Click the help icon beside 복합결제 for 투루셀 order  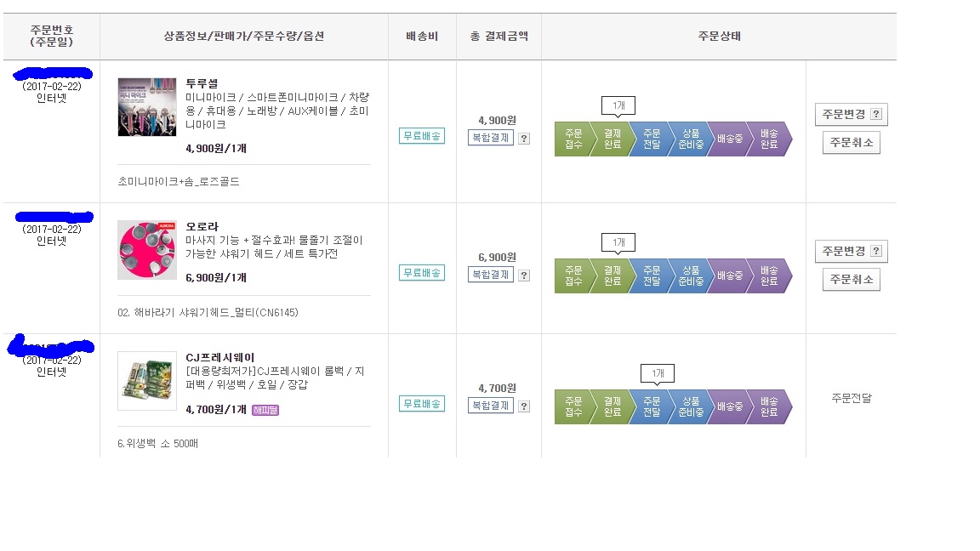(x=524, y=139)
